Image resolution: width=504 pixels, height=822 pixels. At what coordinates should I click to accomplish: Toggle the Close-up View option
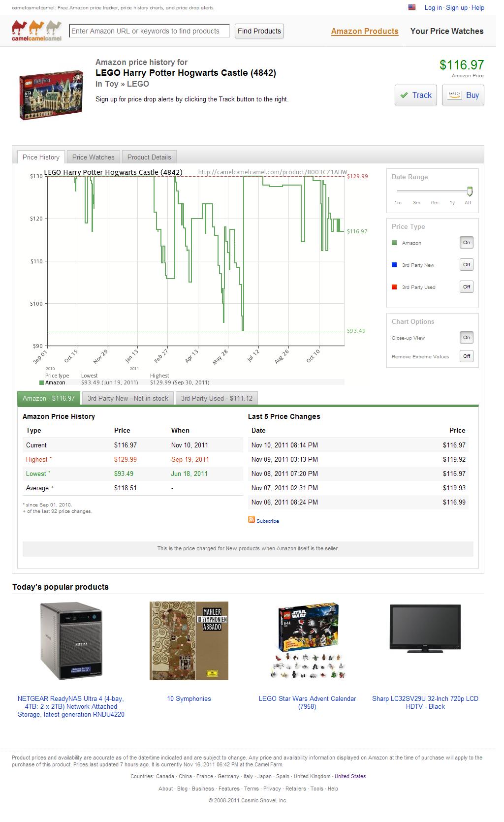click(467, 337)
